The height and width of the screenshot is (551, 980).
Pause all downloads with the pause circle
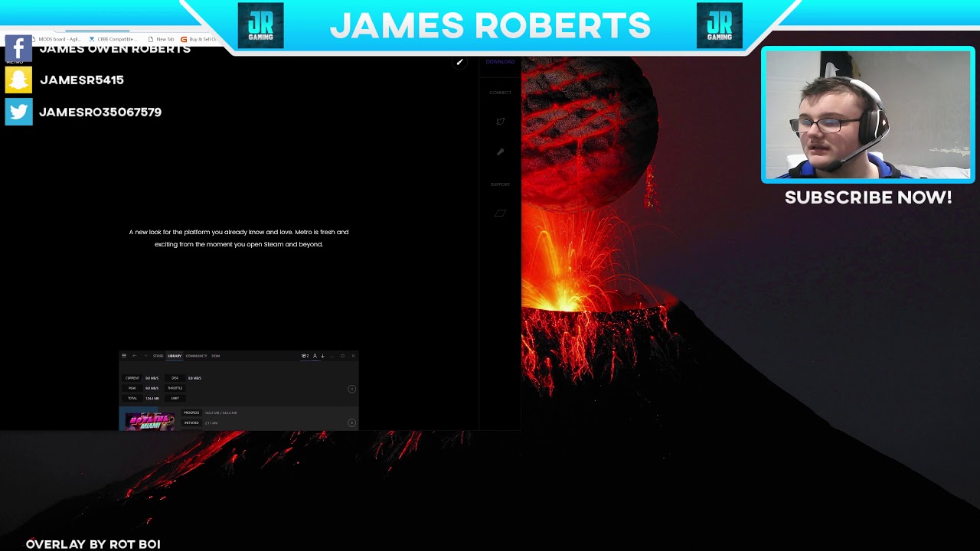351,389
